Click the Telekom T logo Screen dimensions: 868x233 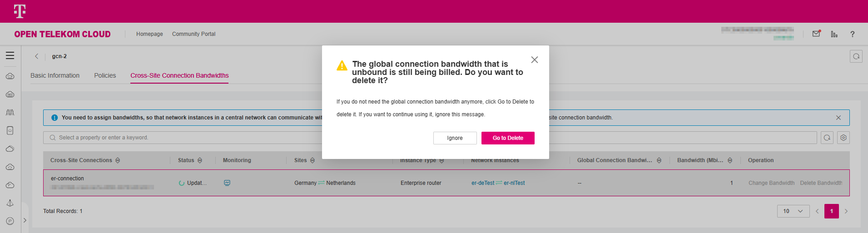(20, 11)
